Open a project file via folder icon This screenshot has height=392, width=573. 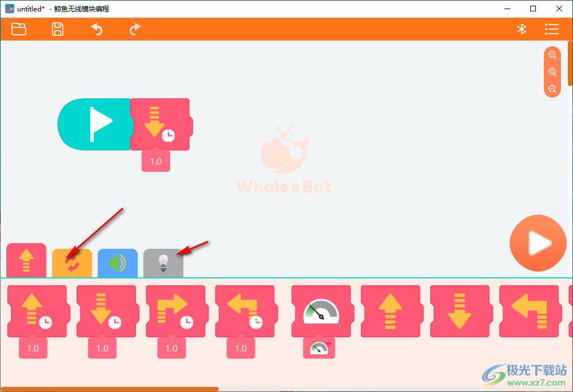[x=19, y=29]
